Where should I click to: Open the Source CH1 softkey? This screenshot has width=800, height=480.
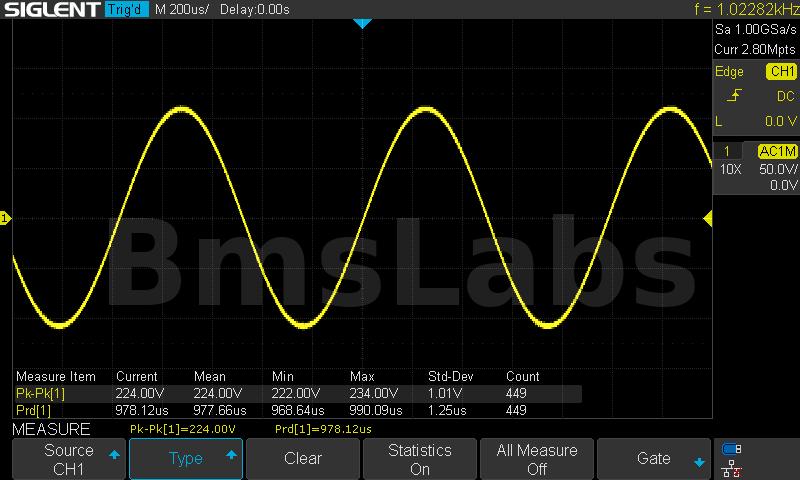pyautogui.click(x=69, y=459)
